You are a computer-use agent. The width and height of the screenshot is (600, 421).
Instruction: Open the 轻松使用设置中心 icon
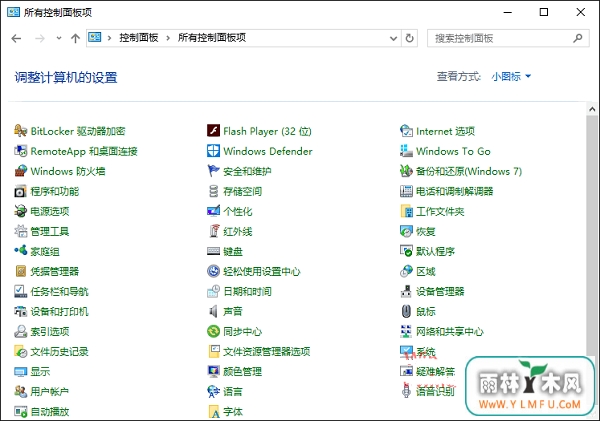tap(214, 271)
